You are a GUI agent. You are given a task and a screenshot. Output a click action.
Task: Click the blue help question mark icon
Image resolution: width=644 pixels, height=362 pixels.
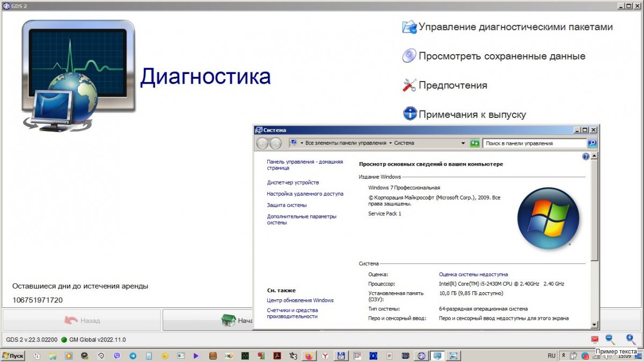[586, 157]
